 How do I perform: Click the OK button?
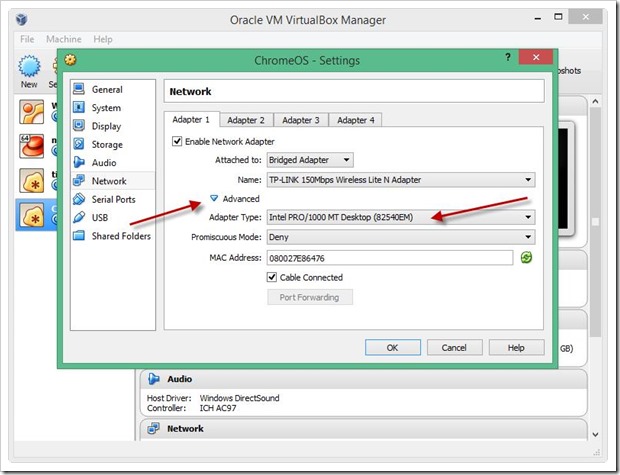click(393, 348)
